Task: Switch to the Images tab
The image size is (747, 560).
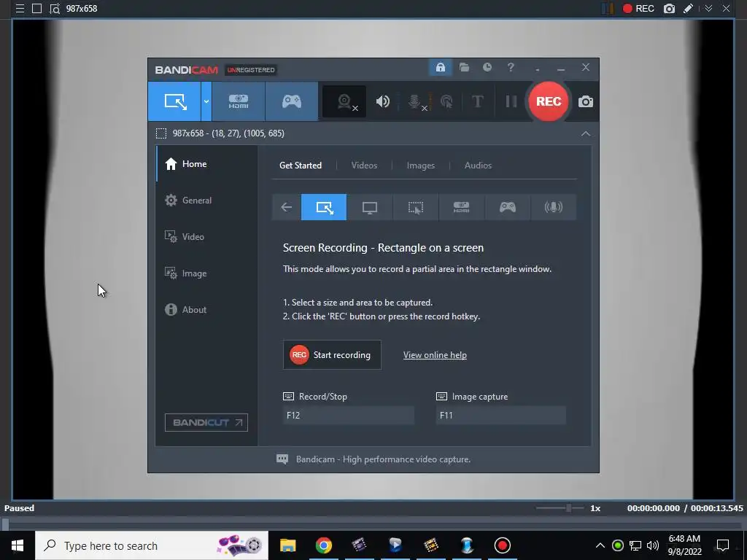Action: tap(421, 166)
